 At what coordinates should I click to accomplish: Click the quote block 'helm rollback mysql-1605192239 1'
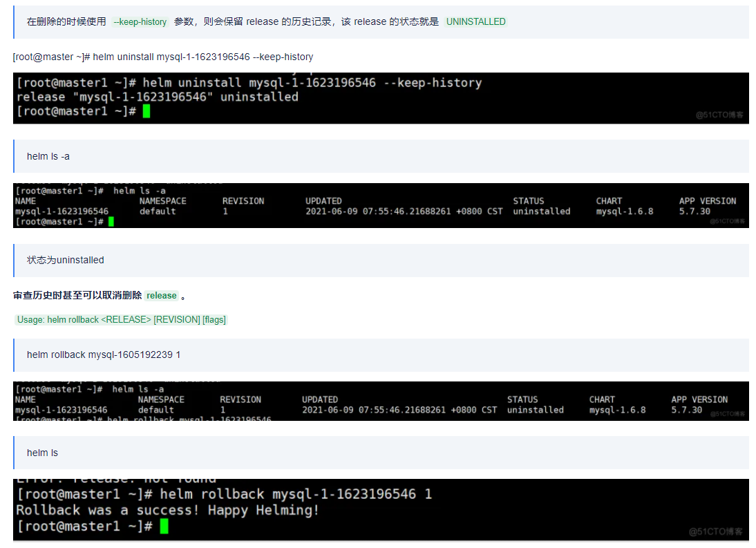click(x=381, y=355)
